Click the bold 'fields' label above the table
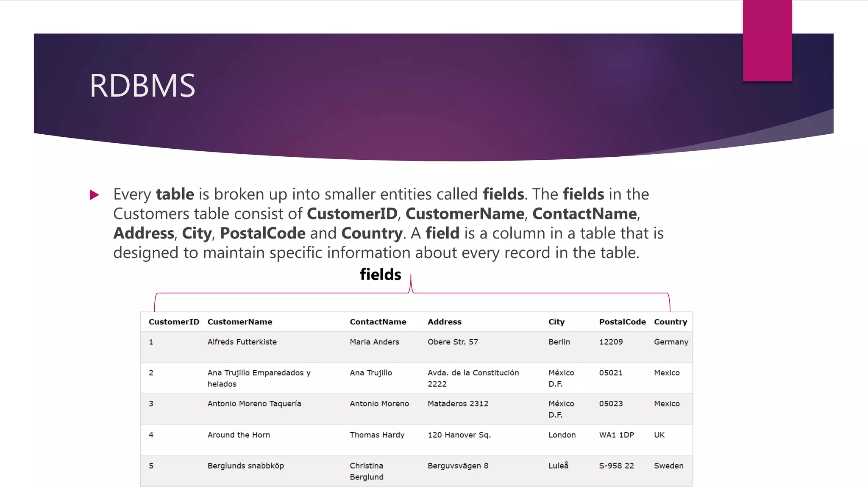This screenshot has height=488, width=868. [x=380, y=274]
